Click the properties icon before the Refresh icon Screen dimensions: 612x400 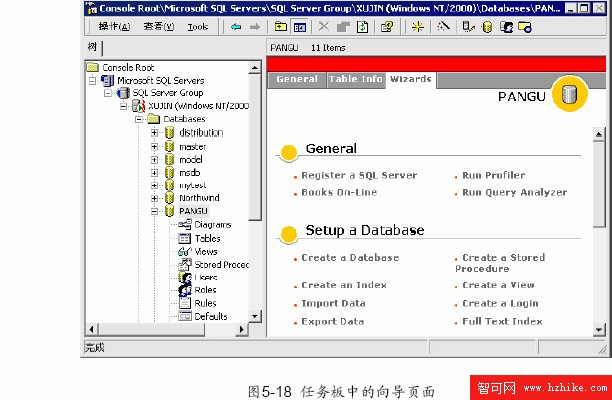point(343,27)
